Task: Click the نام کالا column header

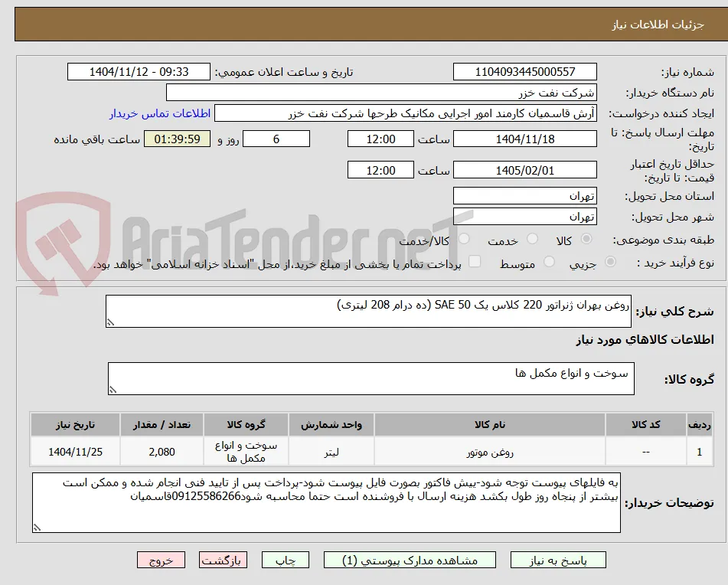Action: (x=490, y=425)
